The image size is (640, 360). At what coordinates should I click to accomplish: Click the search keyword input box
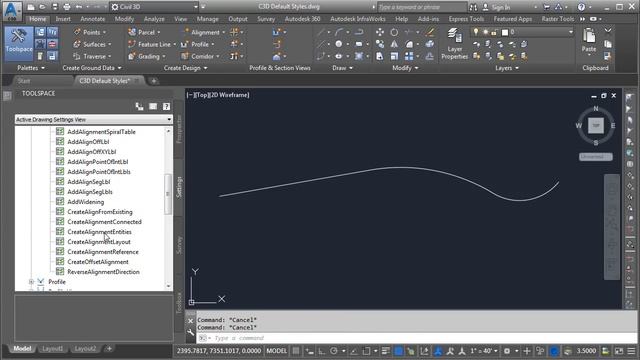click(x=422, y=7)
